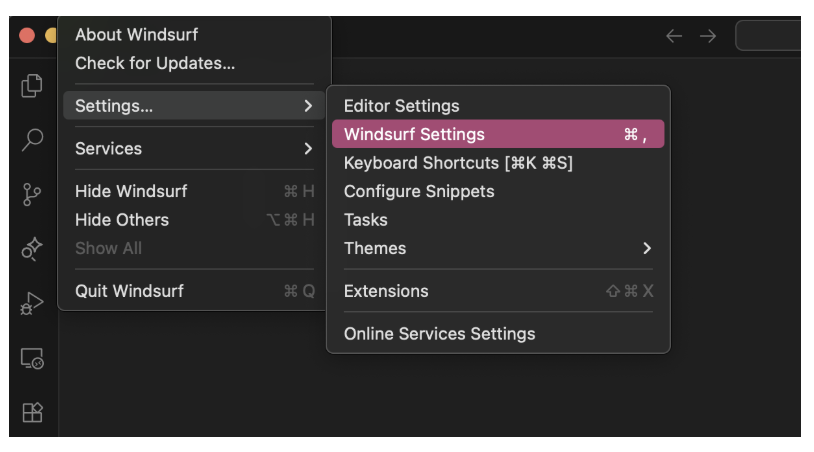Open Keyboard Shortcuts menu item
The width and height of the screenshot is (814, 452).
(x=458, y=163)
